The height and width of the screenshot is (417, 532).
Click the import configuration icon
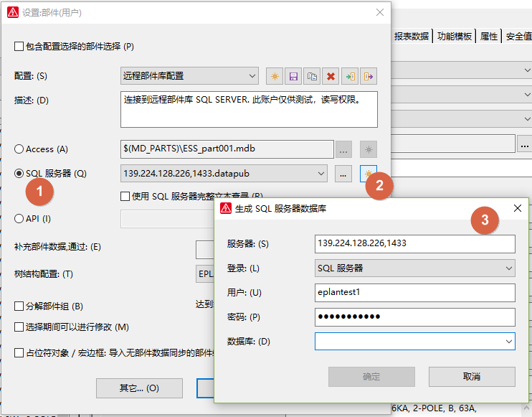[350, 76]
